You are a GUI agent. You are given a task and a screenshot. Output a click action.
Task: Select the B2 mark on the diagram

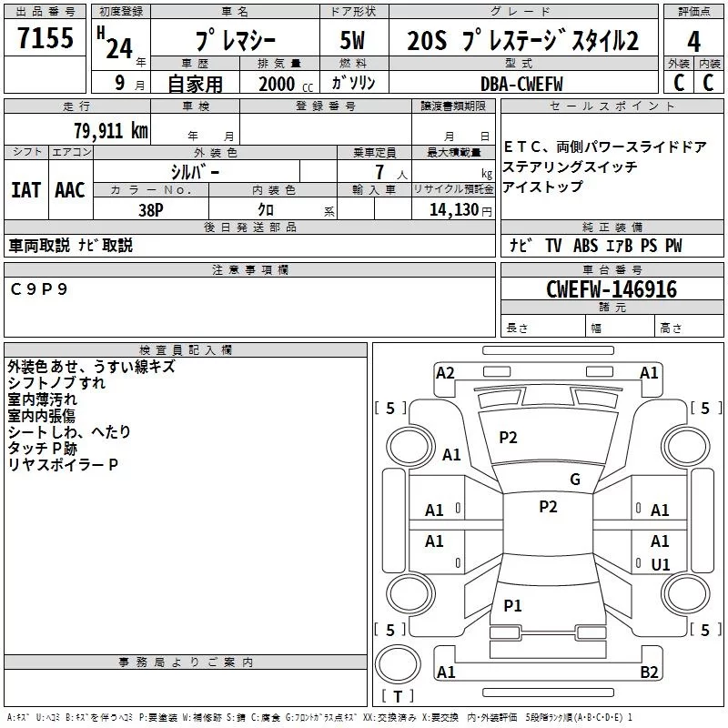point(649,672)
